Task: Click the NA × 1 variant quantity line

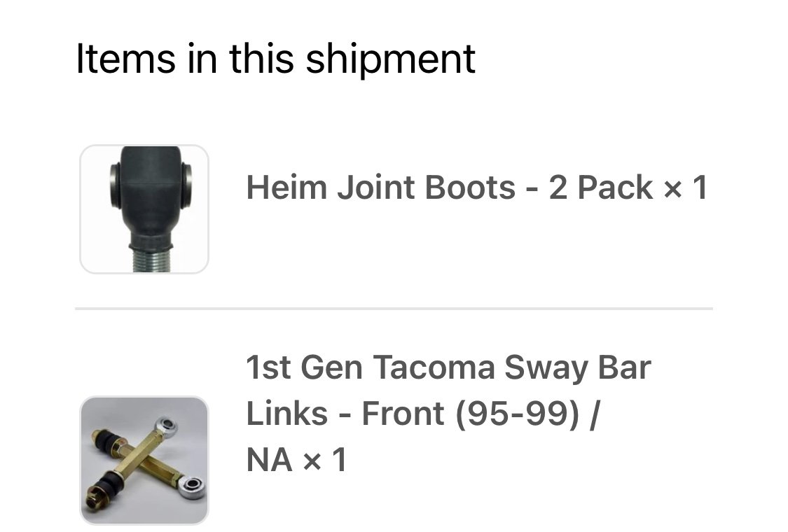Action: (x=296, y=460)
